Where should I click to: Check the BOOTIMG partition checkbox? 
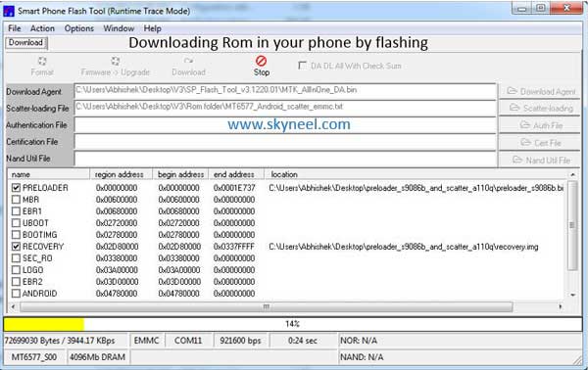pos(16,235)
